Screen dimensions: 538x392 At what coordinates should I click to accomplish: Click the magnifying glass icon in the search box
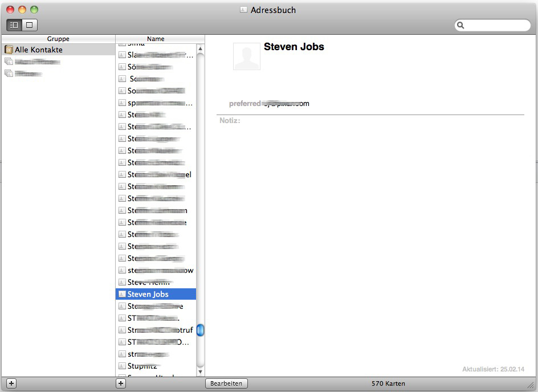coord(460,25)
